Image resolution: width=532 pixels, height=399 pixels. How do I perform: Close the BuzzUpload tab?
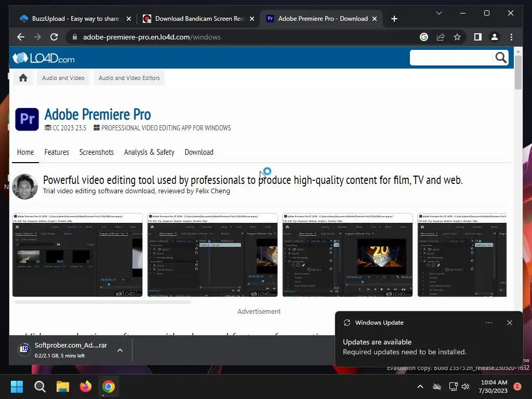click(129, 19)
